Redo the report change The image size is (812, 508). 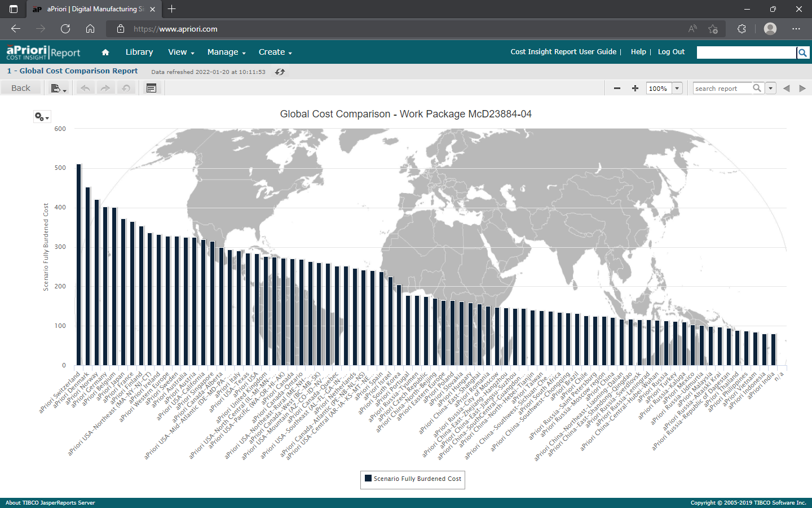pos(105,88)
